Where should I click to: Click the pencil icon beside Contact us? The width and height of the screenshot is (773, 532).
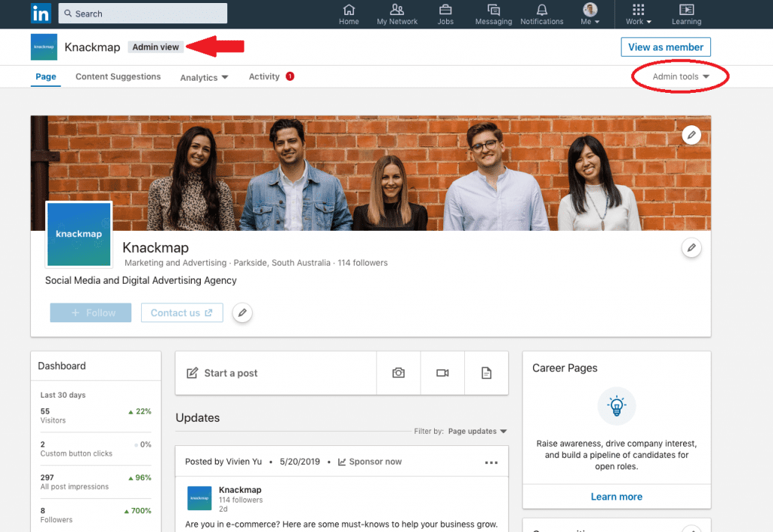pyautogui.click(x=242, y=313)
